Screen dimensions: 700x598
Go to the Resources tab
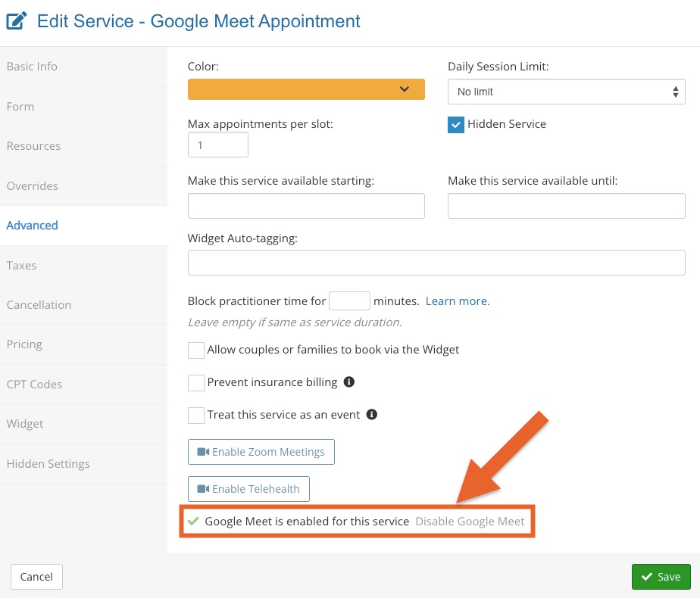83,146
